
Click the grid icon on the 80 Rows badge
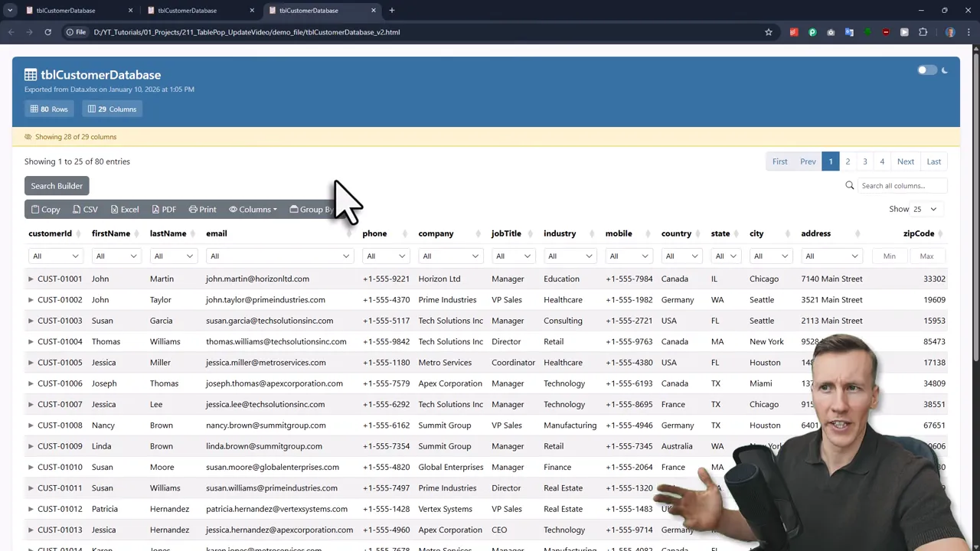click(x=35, y=109)
